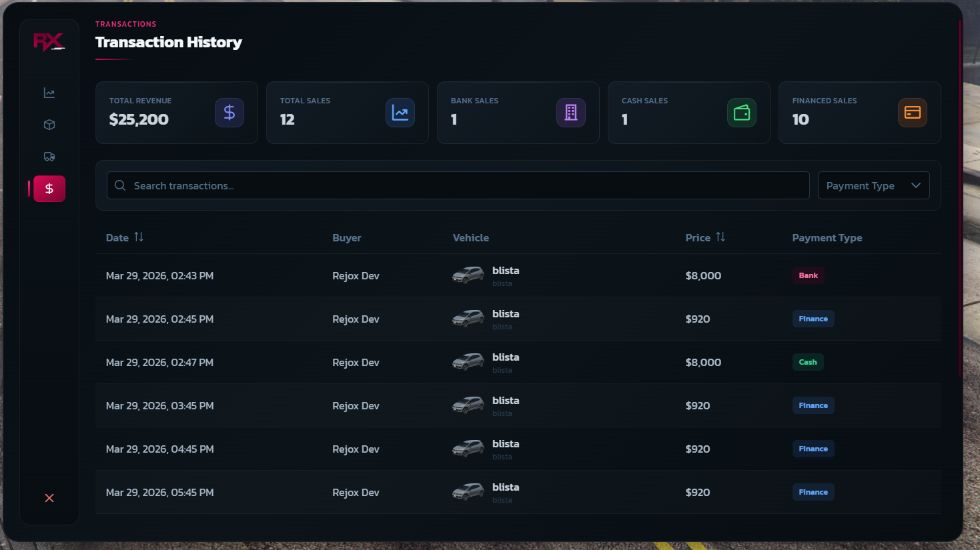Open the inventory box sidebar icon
Screen dimensions: 980x550
(x=49, y=125)
